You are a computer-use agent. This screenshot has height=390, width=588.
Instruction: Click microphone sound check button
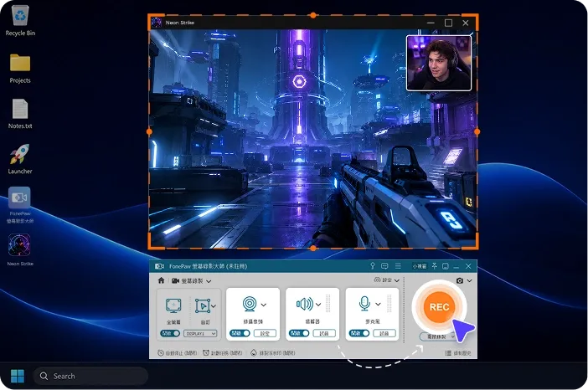click(x=384, y=333)
